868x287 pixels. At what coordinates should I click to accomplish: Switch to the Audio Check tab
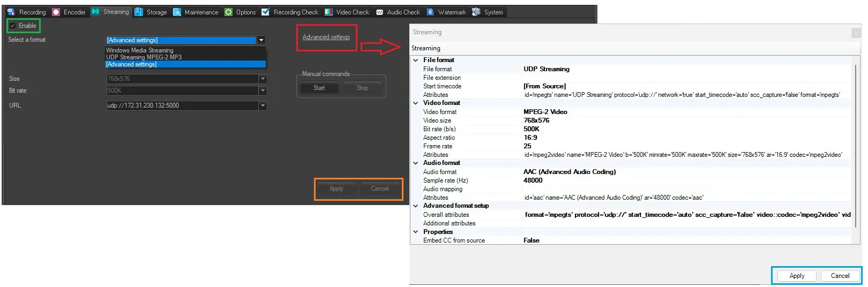(x=398, y=12)
